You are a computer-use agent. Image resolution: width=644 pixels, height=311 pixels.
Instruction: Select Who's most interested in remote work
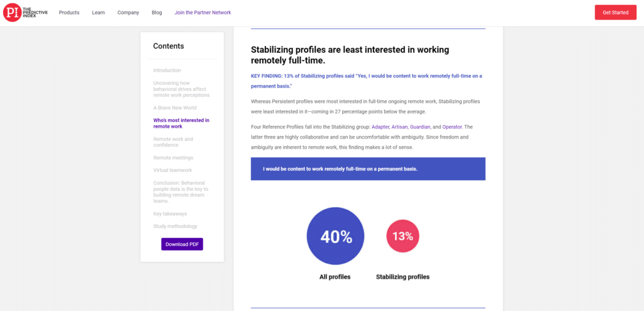(181, 123)
